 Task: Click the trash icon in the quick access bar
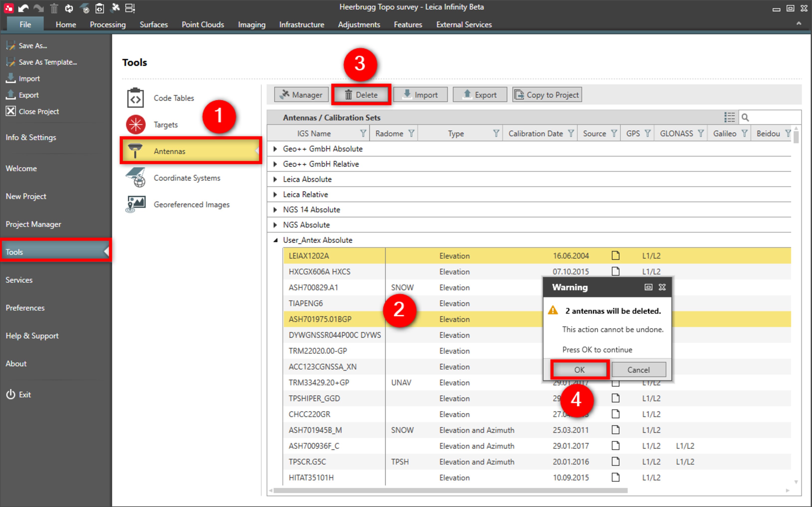(54, 8)
